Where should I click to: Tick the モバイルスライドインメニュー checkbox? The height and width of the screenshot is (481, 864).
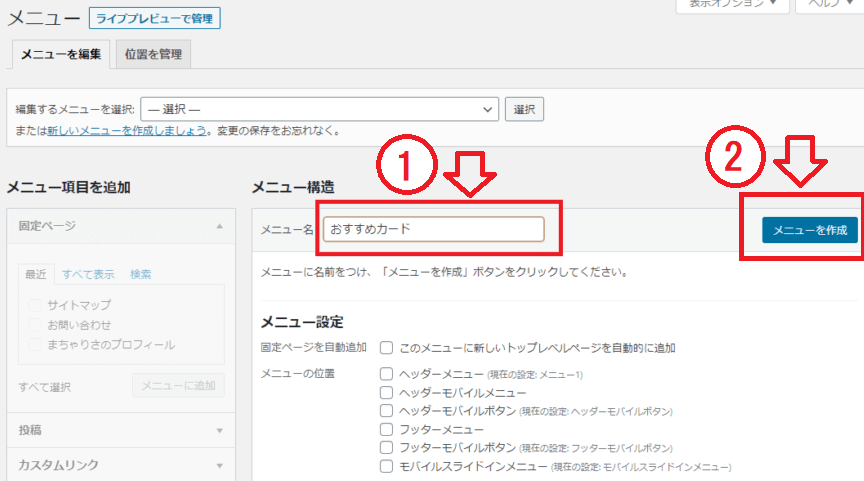386,466
